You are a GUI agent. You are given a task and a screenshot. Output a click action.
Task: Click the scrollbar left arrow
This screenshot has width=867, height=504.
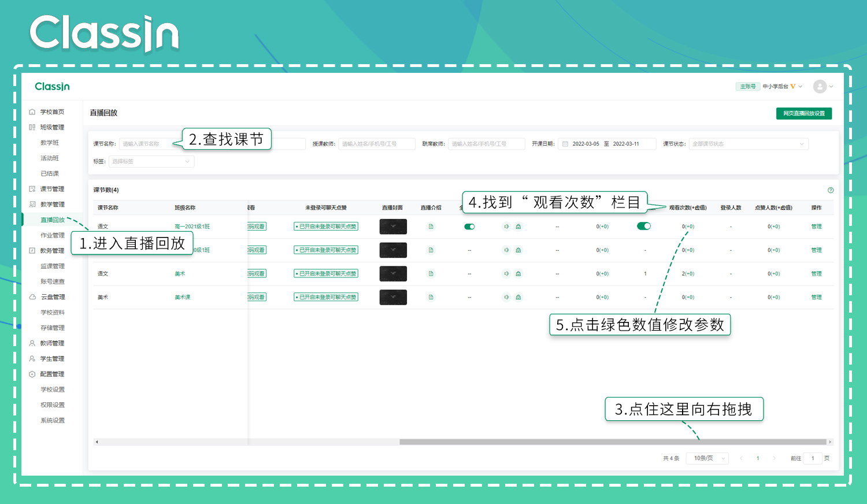click(97, 442)
